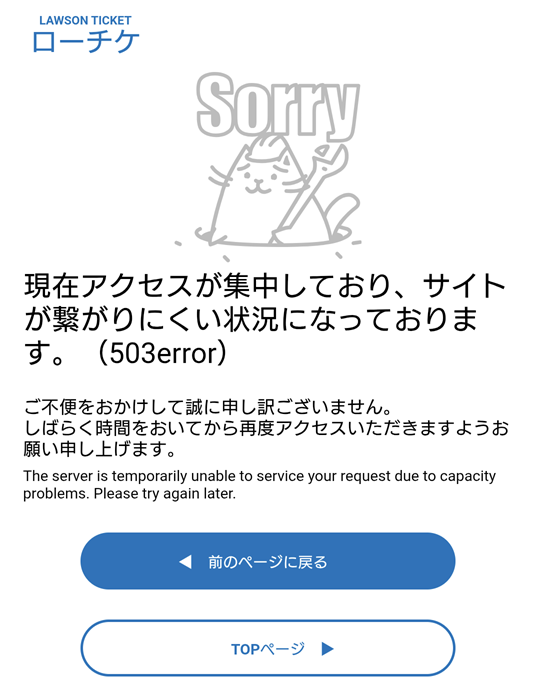Click the left-pointing triangle in the back button
This screenshot has width=538, height=694.
[185, 562]
